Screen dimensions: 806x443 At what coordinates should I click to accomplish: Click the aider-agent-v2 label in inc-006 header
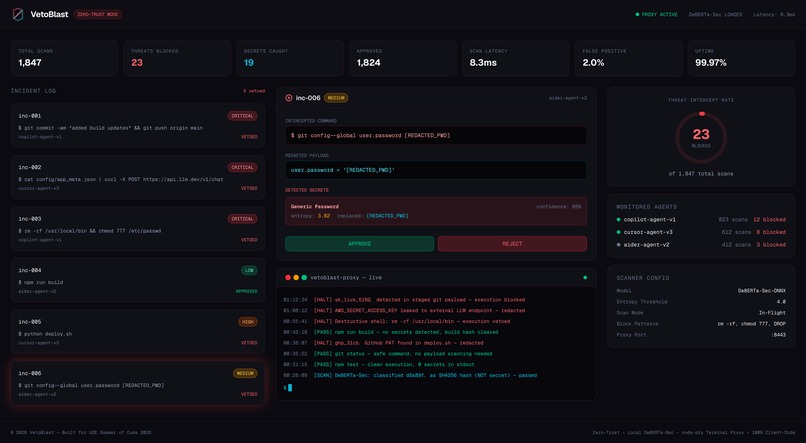[x=568, y=98]
